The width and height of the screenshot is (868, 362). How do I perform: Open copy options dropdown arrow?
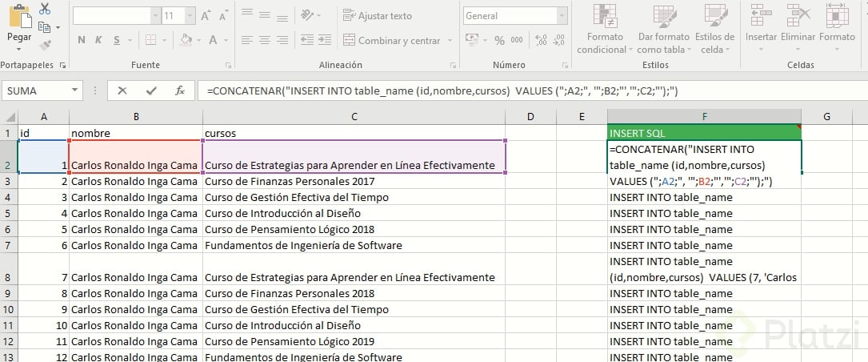click(58, 27)
